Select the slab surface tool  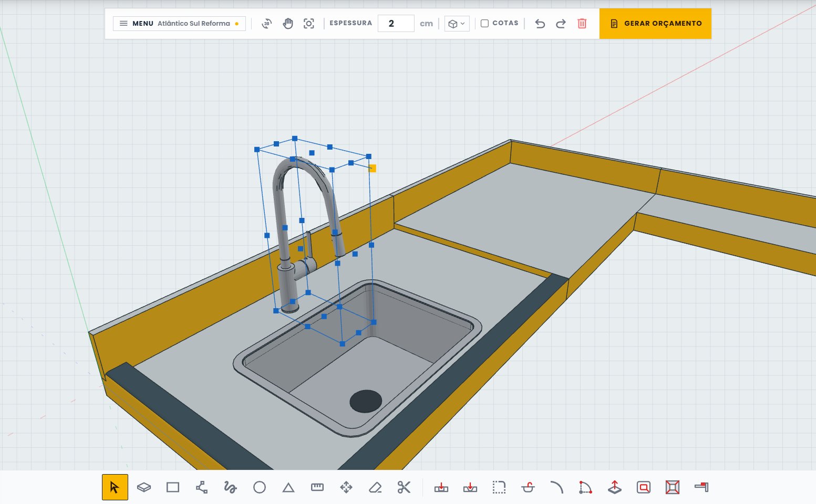(144, 487)
